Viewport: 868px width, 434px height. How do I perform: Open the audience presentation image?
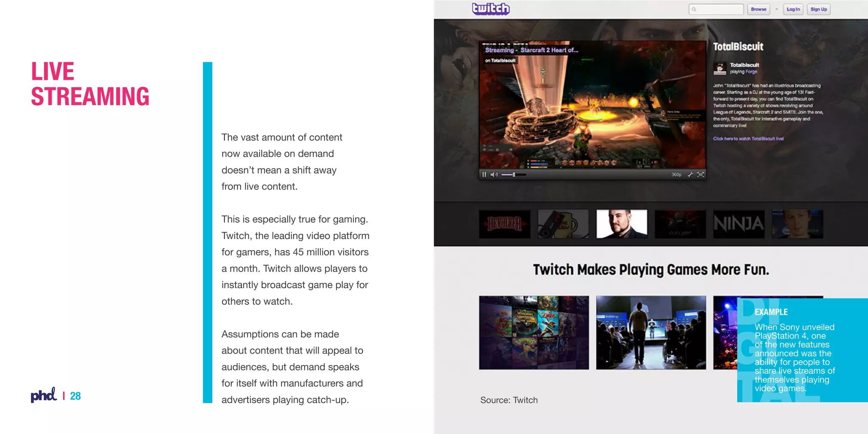[651, 333]
